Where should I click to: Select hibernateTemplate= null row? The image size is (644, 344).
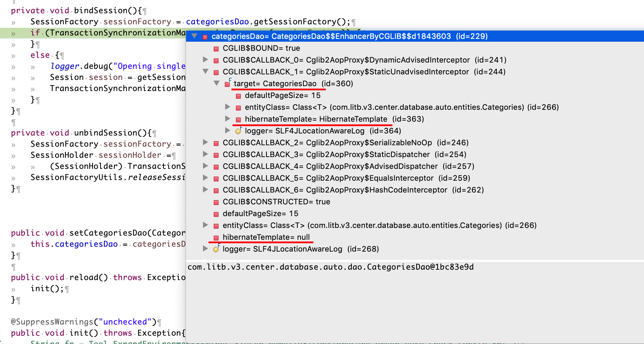tap(266, 237)
